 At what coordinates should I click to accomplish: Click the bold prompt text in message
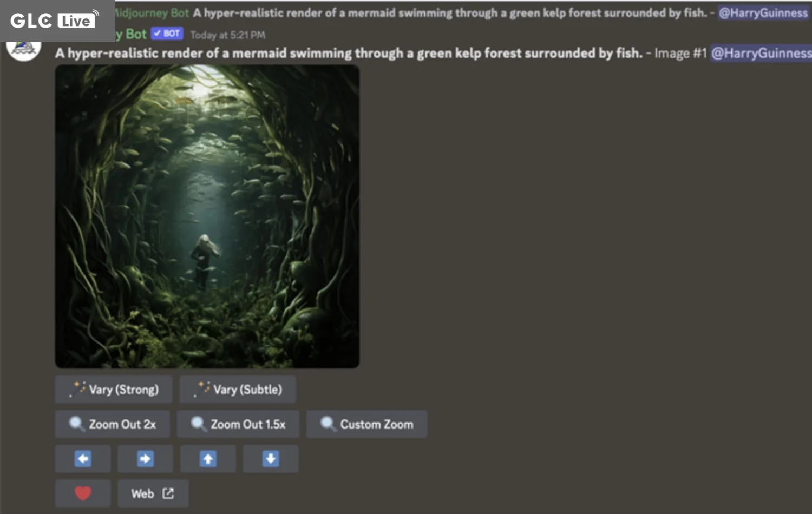click(x=349, y=53)
